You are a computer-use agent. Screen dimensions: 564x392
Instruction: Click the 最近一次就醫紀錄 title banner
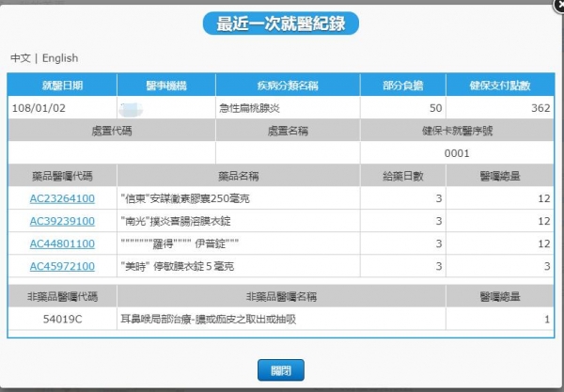pos(281,24)
